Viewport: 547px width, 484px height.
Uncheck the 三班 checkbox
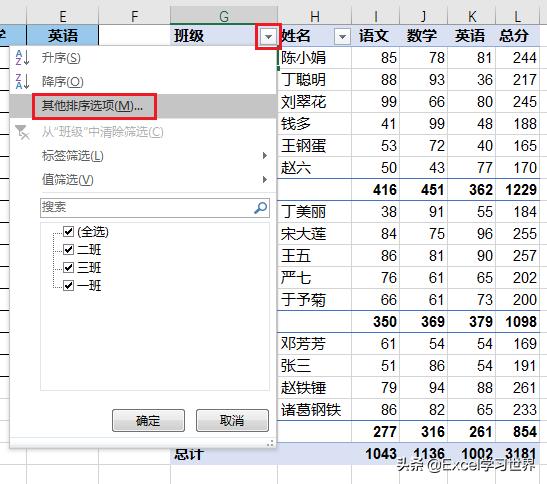[x=68, y=268]
